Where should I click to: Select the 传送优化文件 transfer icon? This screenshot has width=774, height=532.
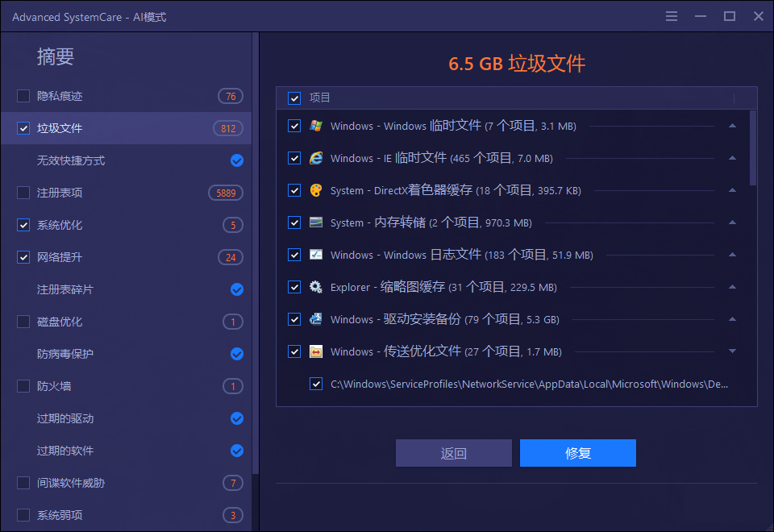point(315,351)
